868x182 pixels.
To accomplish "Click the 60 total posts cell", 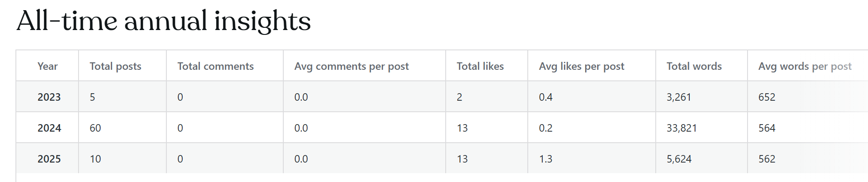I will 95,128.
